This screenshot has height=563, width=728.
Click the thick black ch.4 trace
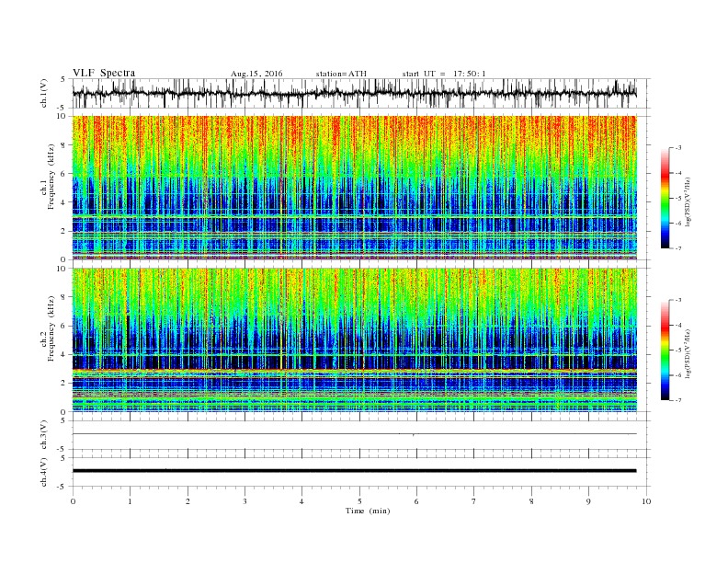click(x=354, y=471)
